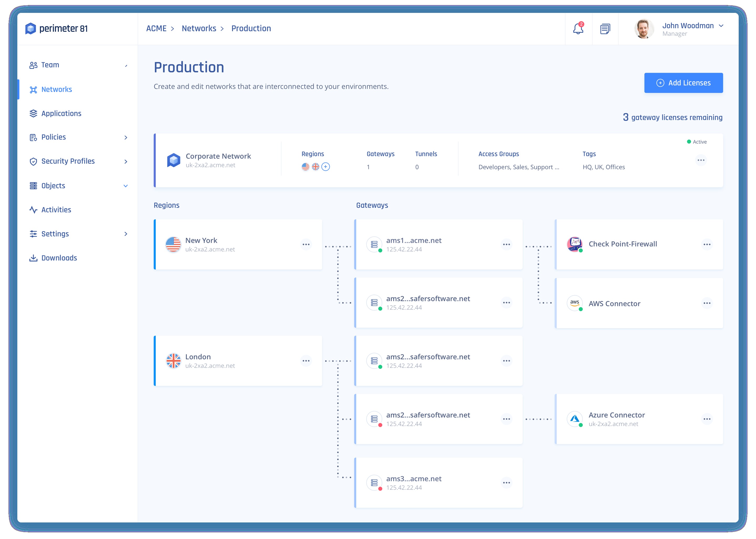Select the Corporate Network name
The width and height of the screenshot is (756, 539).
218,156
